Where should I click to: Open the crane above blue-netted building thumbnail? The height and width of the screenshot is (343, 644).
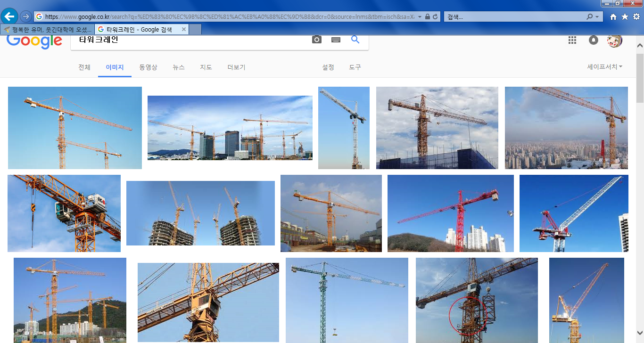pos(437,128)
